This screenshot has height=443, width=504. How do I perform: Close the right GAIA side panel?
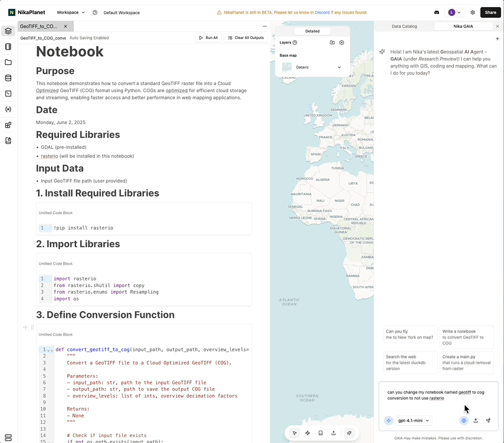tap(498, 27)
